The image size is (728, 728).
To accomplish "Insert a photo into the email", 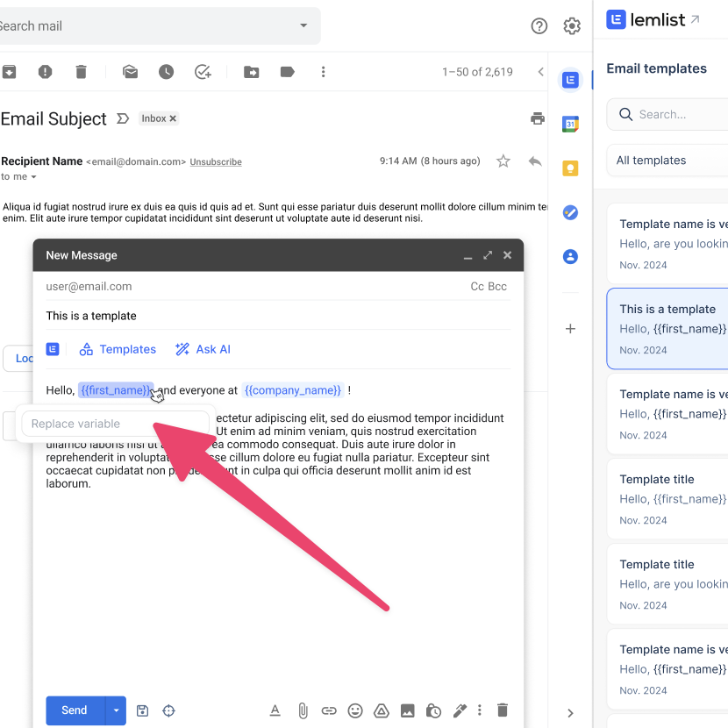I will [x=407, y=710].
